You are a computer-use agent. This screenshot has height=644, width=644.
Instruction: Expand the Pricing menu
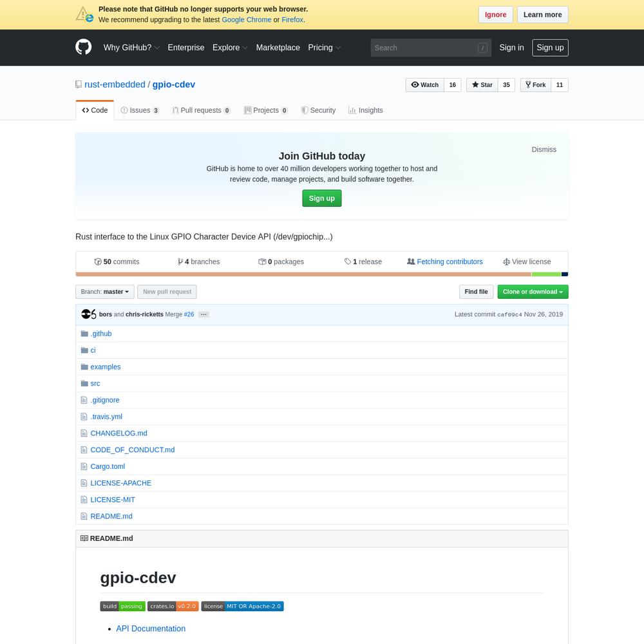coord(325,48)
